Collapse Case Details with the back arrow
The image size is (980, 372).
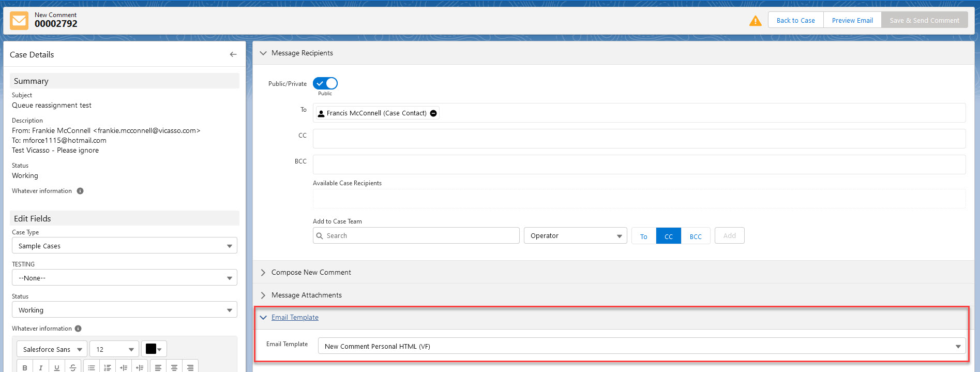233,54
